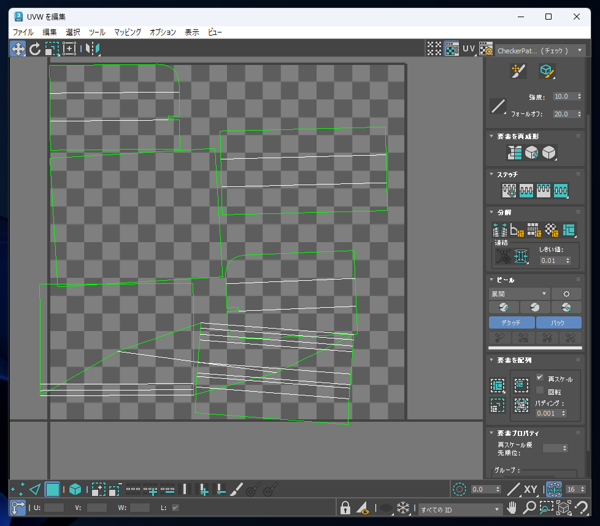Viewport: 600px width, 526px height.
Task: Toggle show multi-tile checker background
Action: (434, 49)
